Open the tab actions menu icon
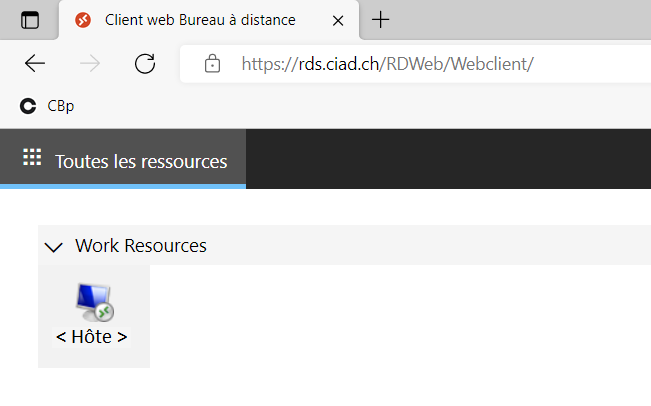The width and height of the screenshot is (651, 406). pos(30,20)
